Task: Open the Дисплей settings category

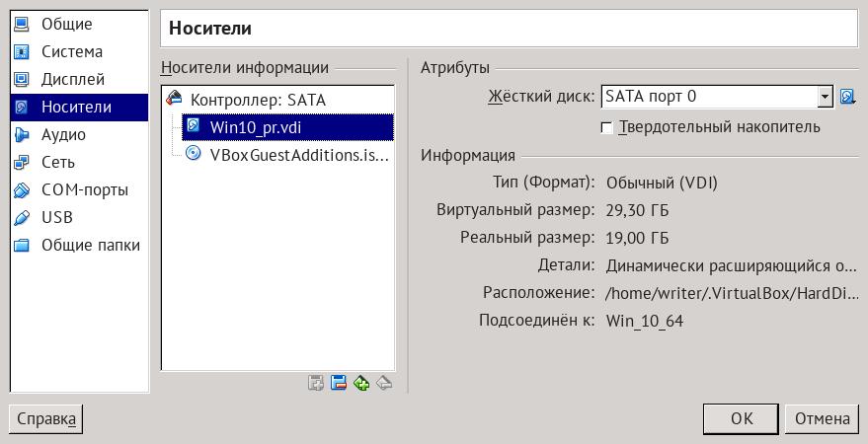Action: click(79, 80)
